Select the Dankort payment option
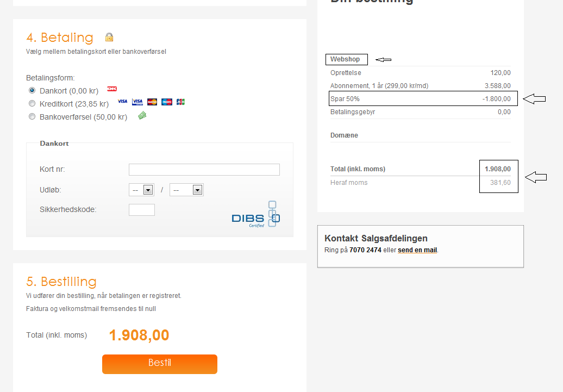This screenshot has width=563, height=392. click(32, 90)
